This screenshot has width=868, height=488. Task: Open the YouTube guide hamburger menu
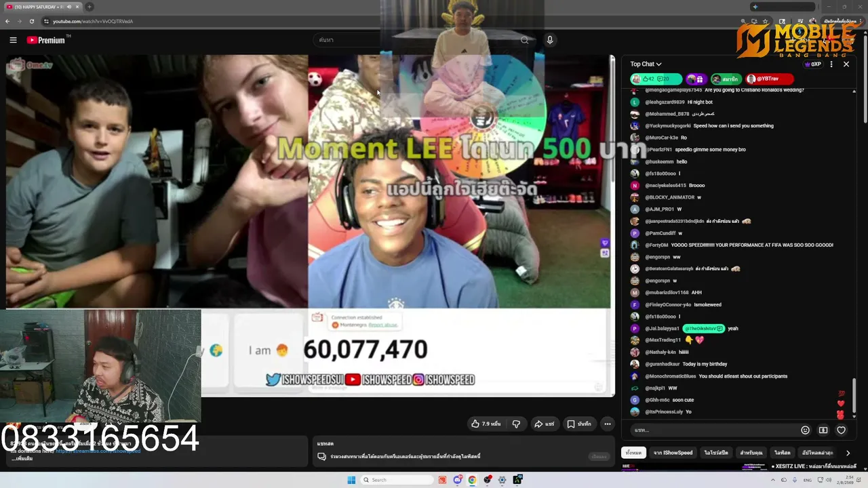(13, 40)
